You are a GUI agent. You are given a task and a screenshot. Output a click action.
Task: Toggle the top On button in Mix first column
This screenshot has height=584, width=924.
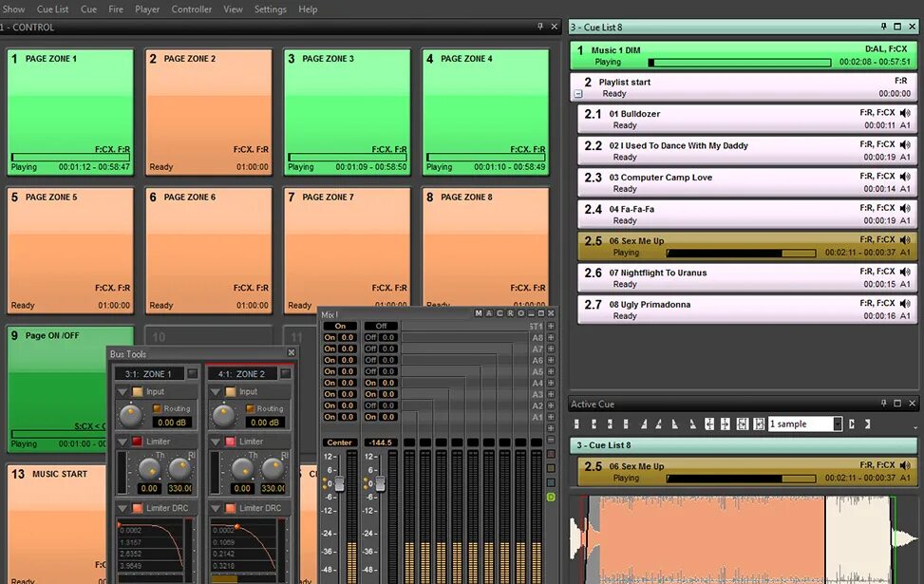340,326
